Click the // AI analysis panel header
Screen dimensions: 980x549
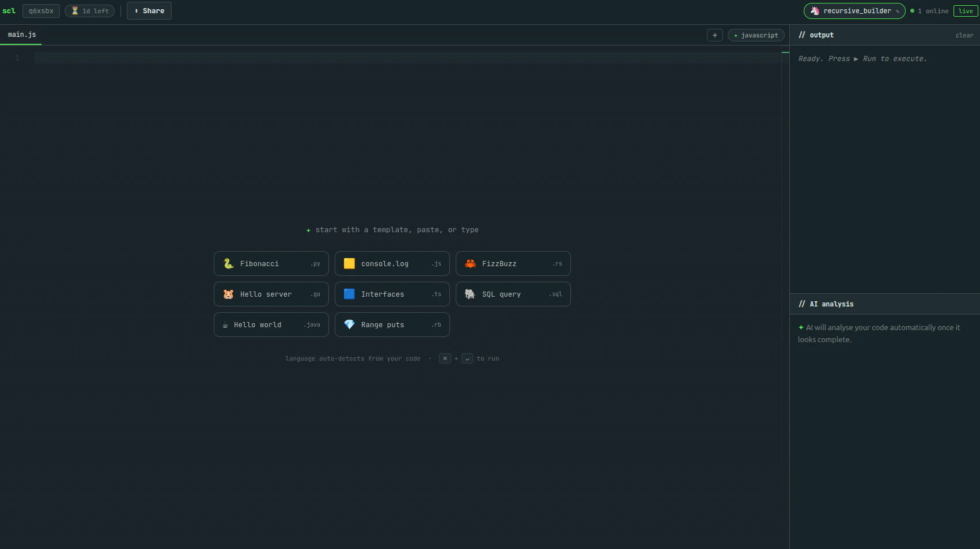pyautogui.click(x=826, y=304)
